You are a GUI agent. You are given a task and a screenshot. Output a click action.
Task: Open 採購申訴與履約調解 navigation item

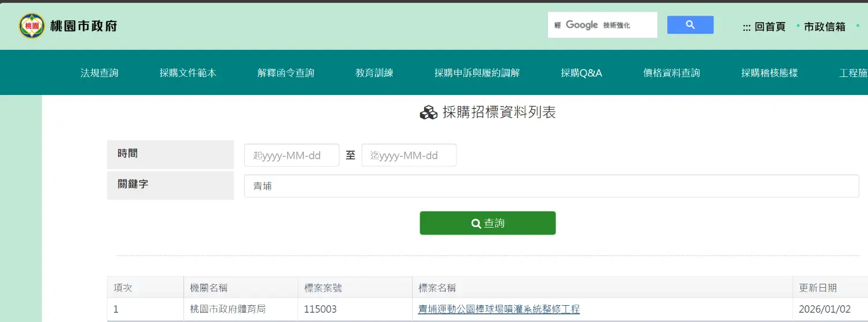click(477, 73)
